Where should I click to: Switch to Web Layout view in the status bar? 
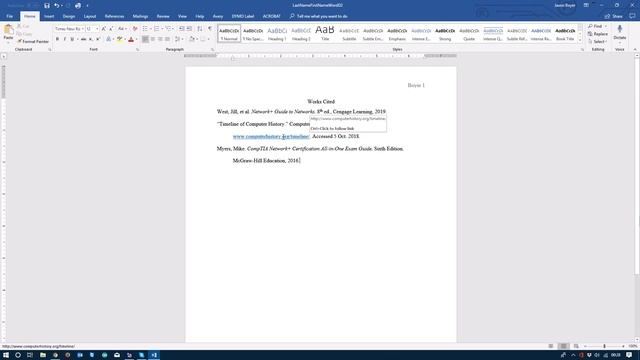point(576,346)
